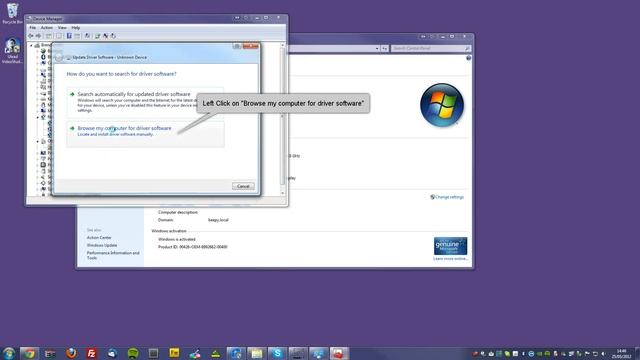Open Thunderbird from the taskbar

[x=112, y=353]
